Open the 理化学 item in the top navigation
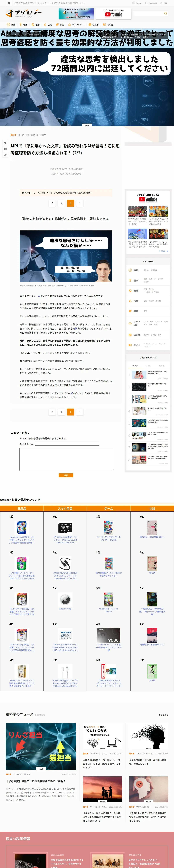Screen dimensions: 174x868 click(x=94, y=25)
